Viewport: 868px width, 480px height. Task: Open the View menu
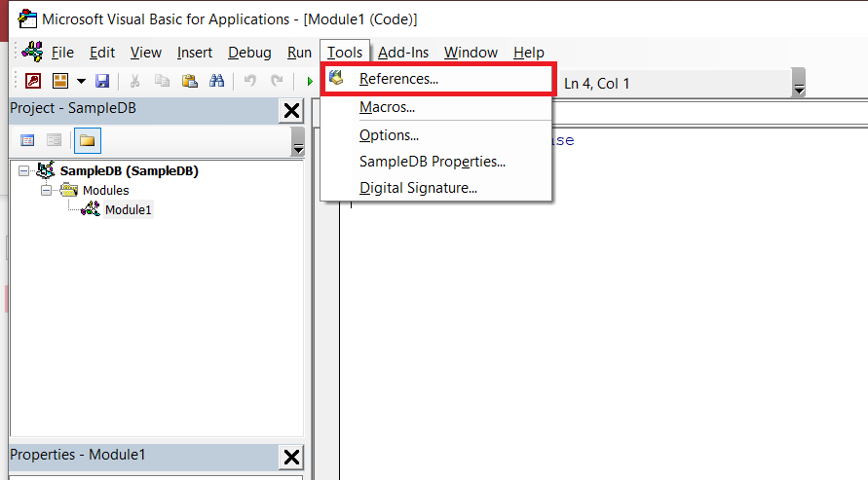pyautogui.click(x=145, y=53)
